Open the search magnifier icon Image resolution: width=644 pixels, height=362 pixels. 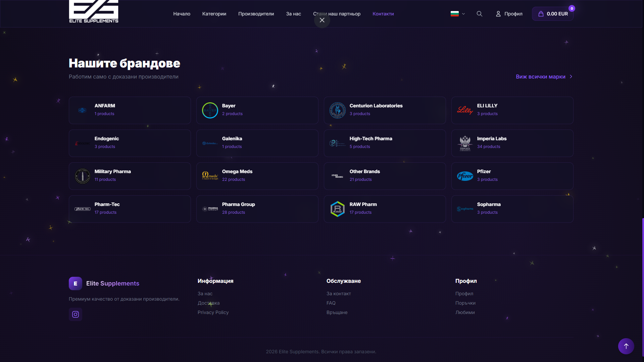pyautogui.click(x=480, y=14)
